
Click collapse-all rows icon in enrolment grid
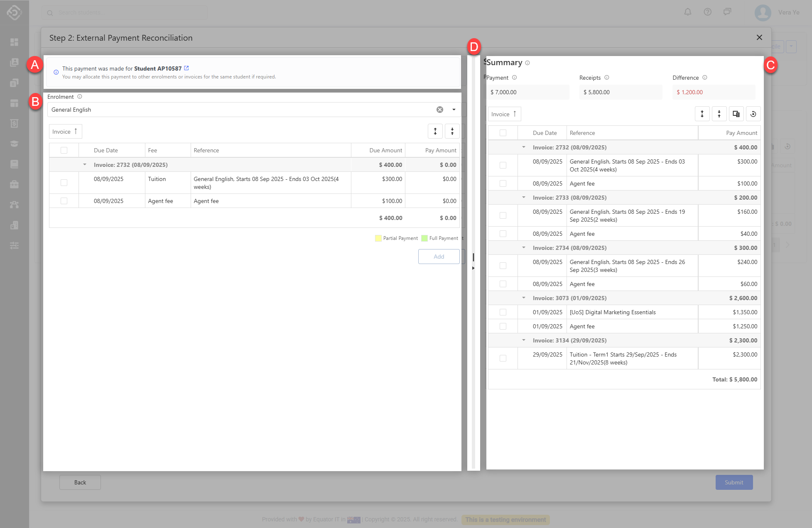pyautogui.click(x=452, y=132)
